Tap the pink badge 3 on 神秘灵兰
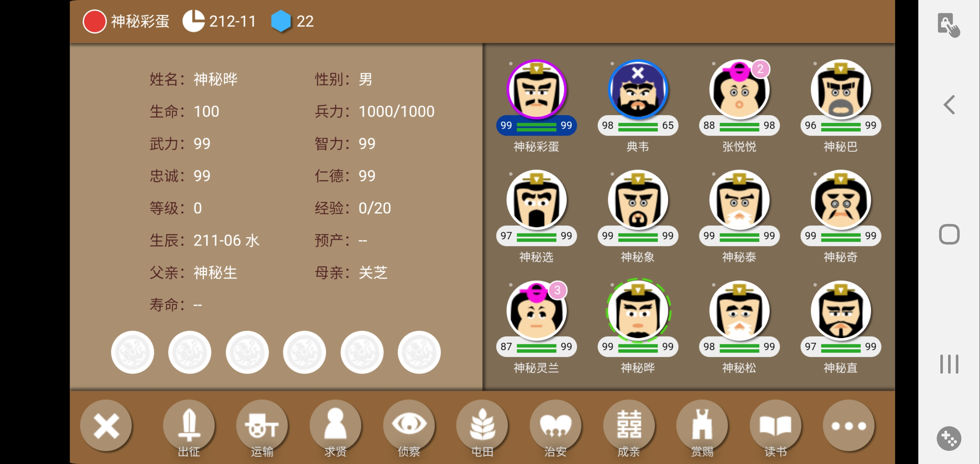The image size is (980, 464). [x=557, y=291]
